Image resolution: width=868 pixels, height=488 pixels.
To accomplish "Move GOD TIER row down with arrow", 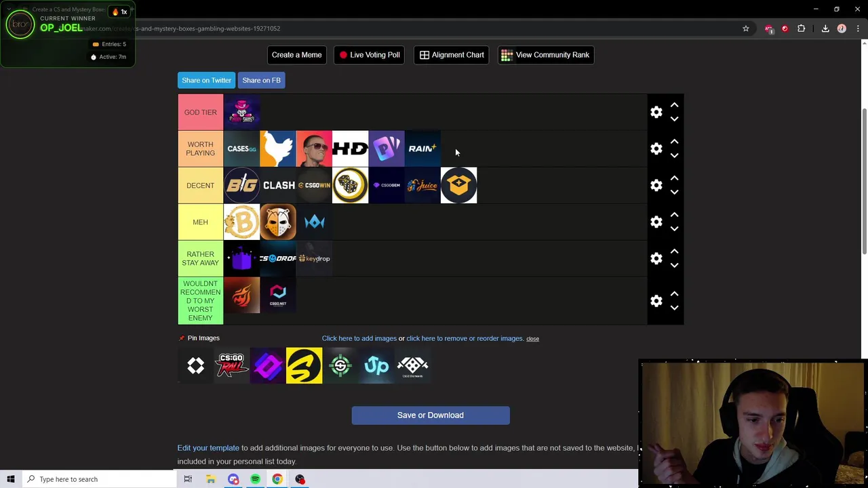I will 674,119.
